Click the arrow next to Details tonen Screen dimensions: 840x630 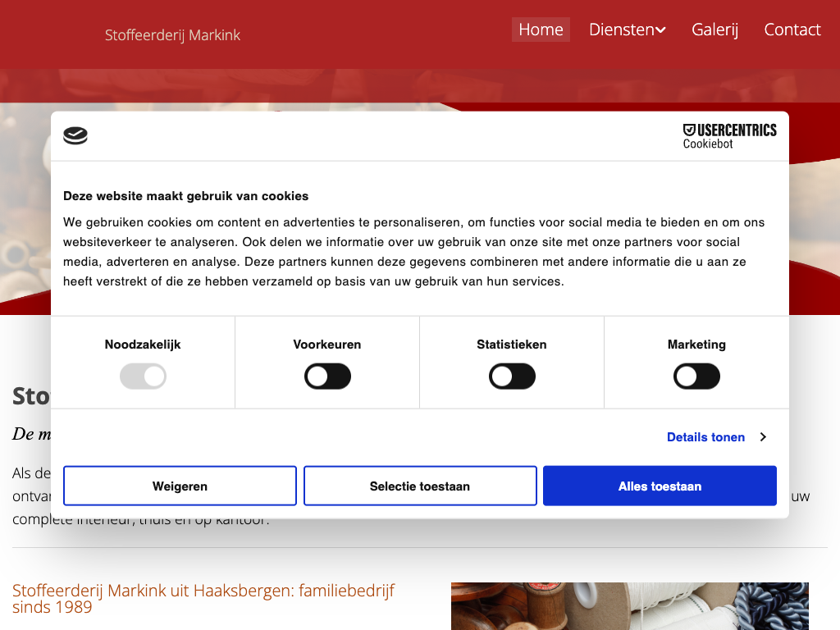[763, 437]
